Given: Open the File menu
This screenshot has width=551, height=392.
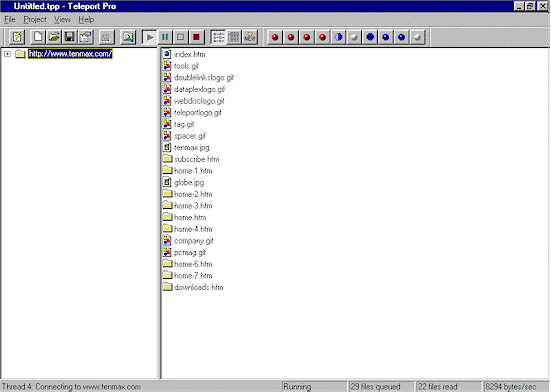Looking at the screenshot, I should click(10, 20).
